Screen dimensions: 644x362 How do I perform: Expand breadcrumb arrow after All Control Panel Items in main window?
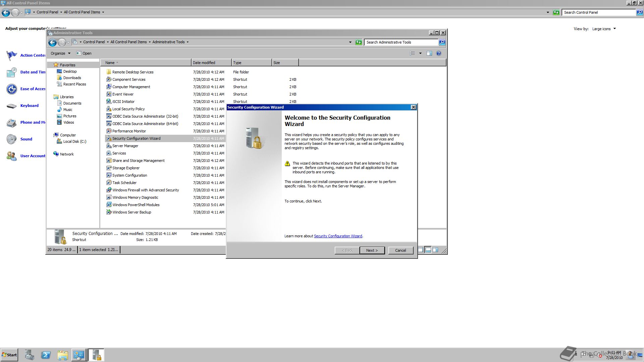click(x=103, y=12)
